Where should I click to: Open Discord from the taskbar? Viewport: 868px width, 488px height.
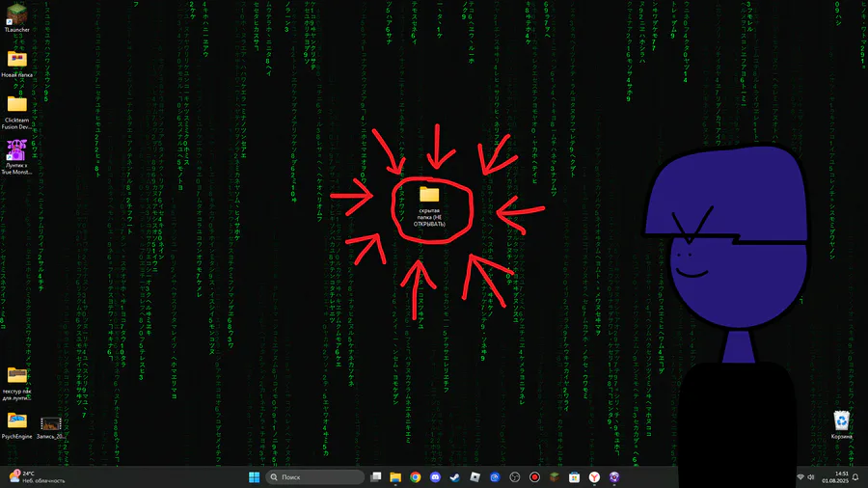435,477
